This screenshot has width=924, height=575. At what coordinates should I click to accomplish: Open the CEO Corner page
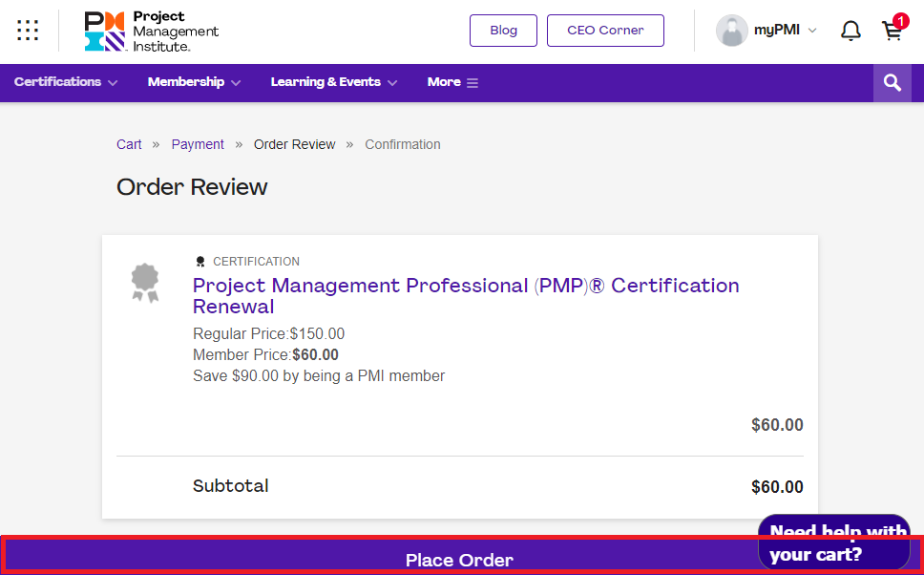coord(605,31)
